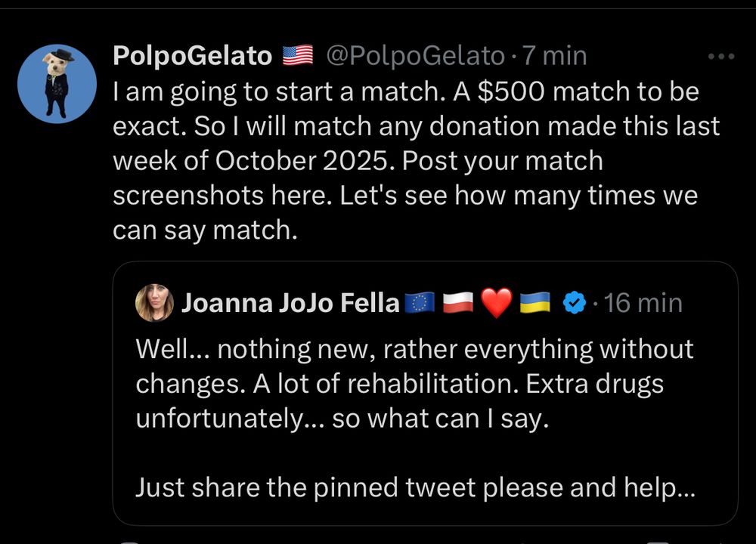Click the blue verified badge
The width and height of the screenshot is (756, 544).
(x=575, y=303)
